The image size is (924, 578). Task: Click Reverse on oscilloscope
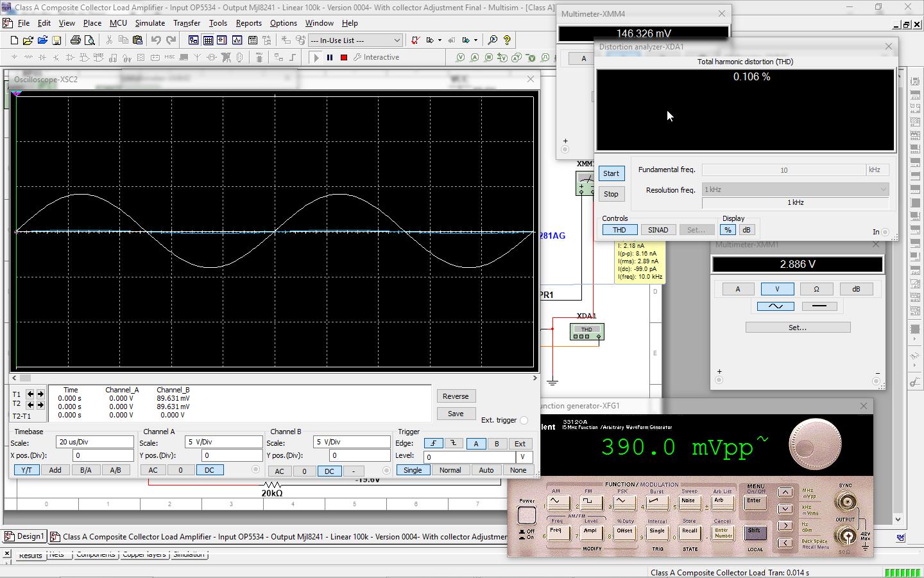click(x=456, y=396)
